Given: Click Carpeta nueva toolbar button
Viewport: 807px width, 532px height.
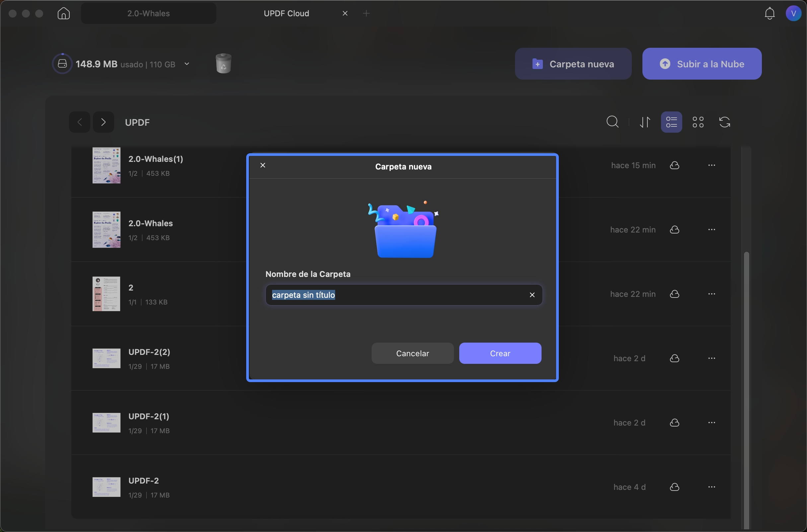Looking at the screenshot, I should pos(573,64).
